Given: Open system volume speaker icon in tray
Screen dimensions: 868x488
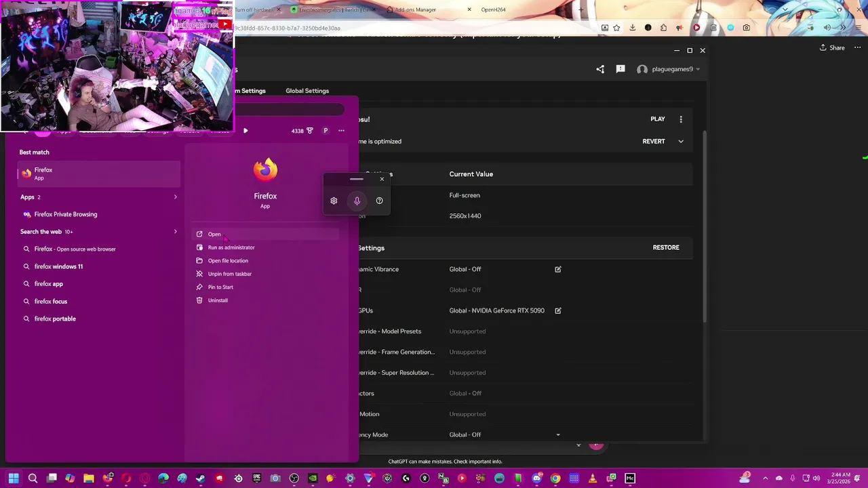Looking at the screenshot, I should point(816,479).
